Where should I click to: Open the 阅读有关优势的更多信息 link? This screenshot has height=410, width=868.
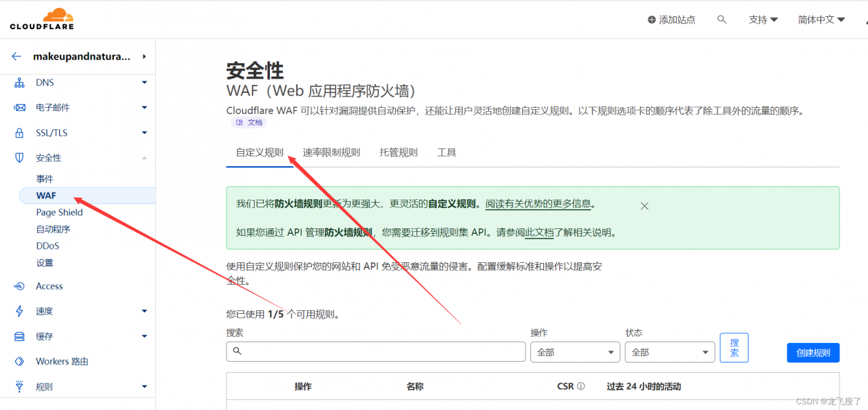tap(538, 203)
